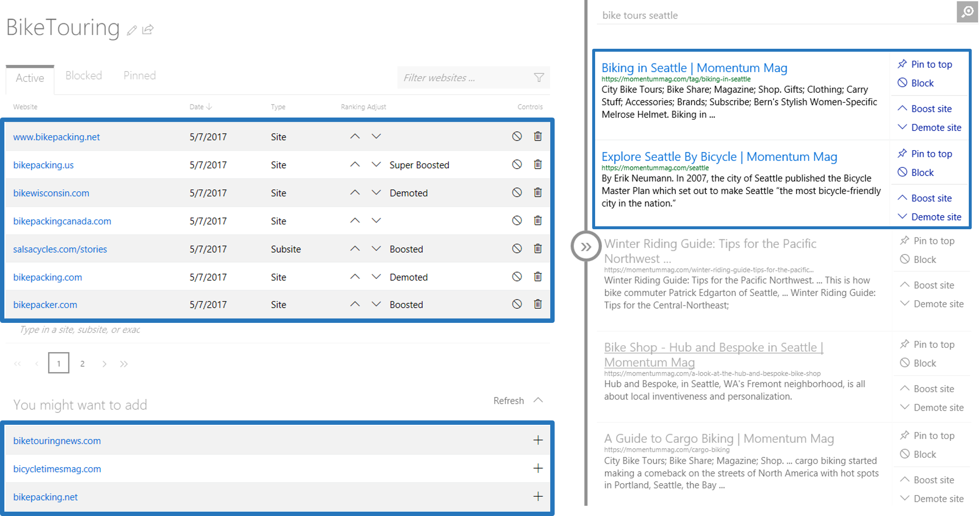
Task: Delete www.bikepacking.net with its trash icon
Action: pyautogui.click(x=538, y=137)
